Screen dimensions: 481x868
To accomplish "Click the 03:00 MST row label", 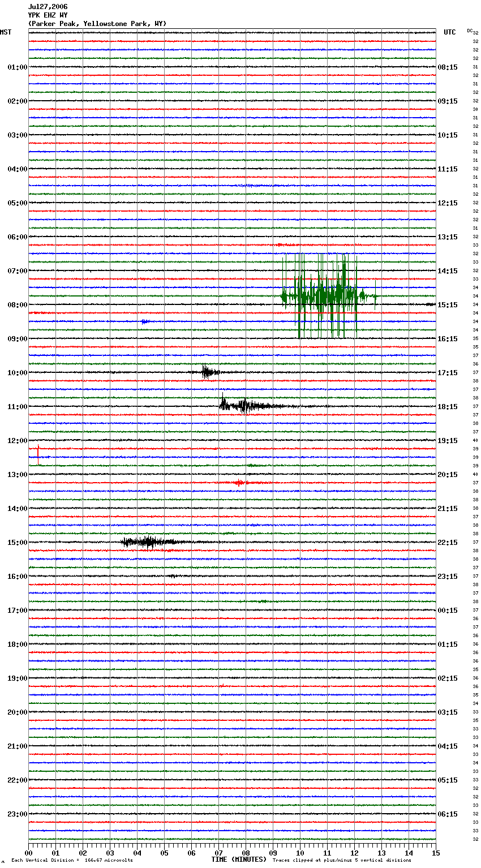I will pos(18,135).
